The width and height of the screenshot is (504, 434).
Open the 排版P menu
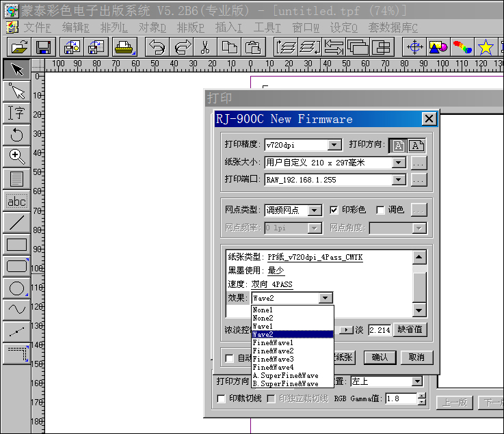pyautogui.click(x=190, y=27)
